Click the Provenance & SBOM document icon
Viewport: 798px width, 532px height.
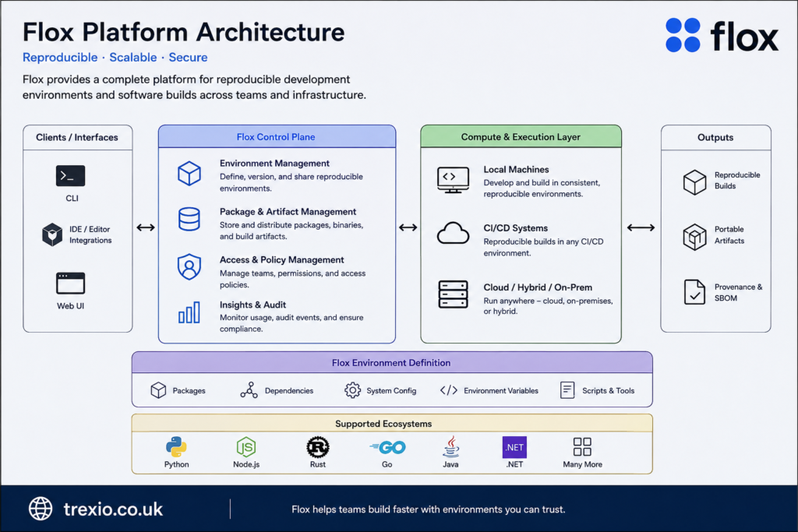tap(694, 292)
